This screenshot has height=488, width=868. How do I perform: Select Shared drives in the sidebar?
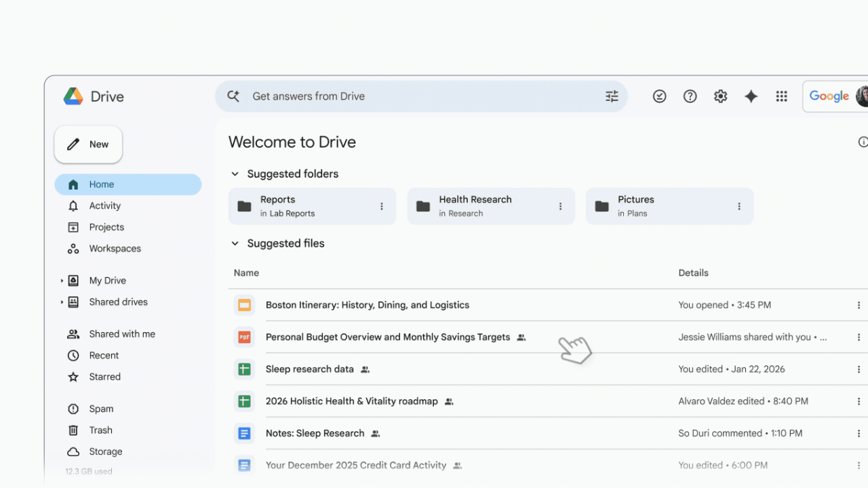[118, 302]
